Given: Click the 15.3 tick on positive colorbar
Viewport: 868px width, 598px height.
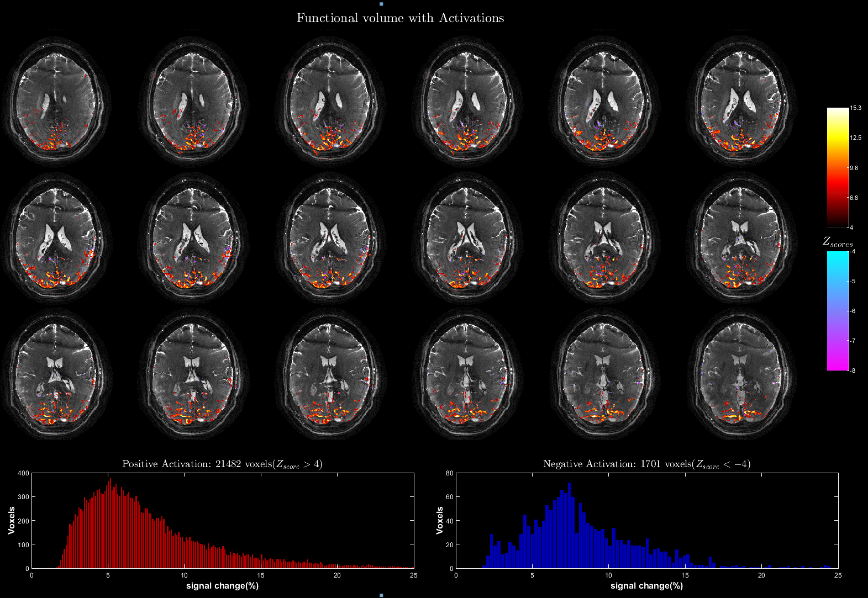Looking at the screenshot, I should point(856,108).
